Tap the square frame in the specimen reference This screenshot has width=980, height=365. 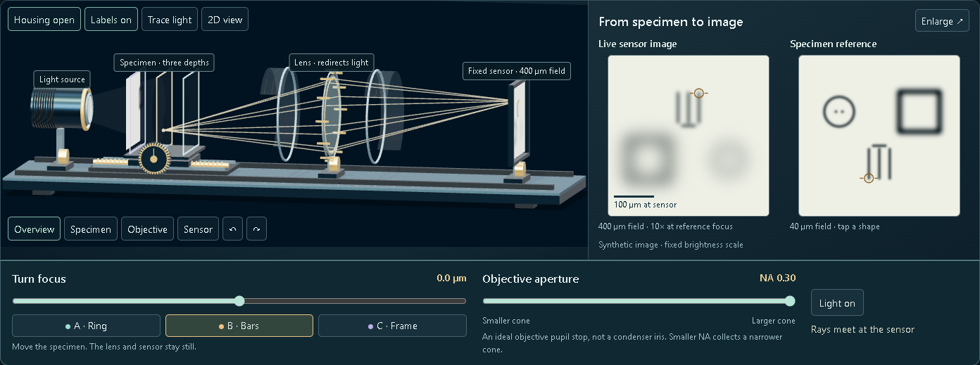919,111
